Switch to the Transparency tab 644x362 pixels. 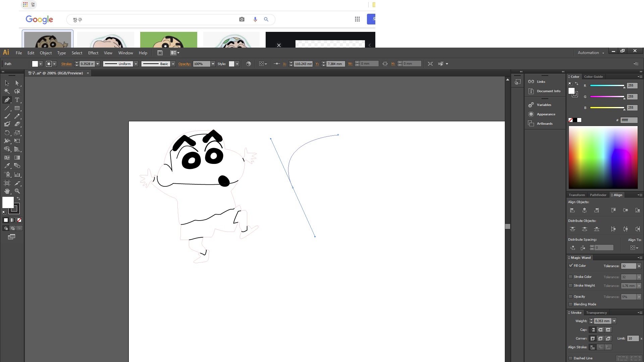(596, 313)
